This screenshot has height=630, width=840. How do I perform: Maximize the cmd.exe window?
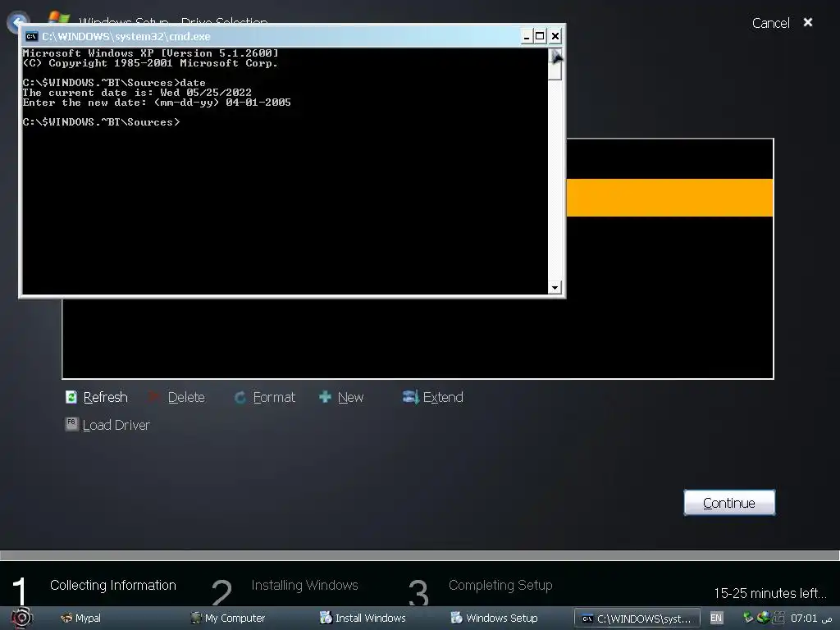click(x=540, y=36)
